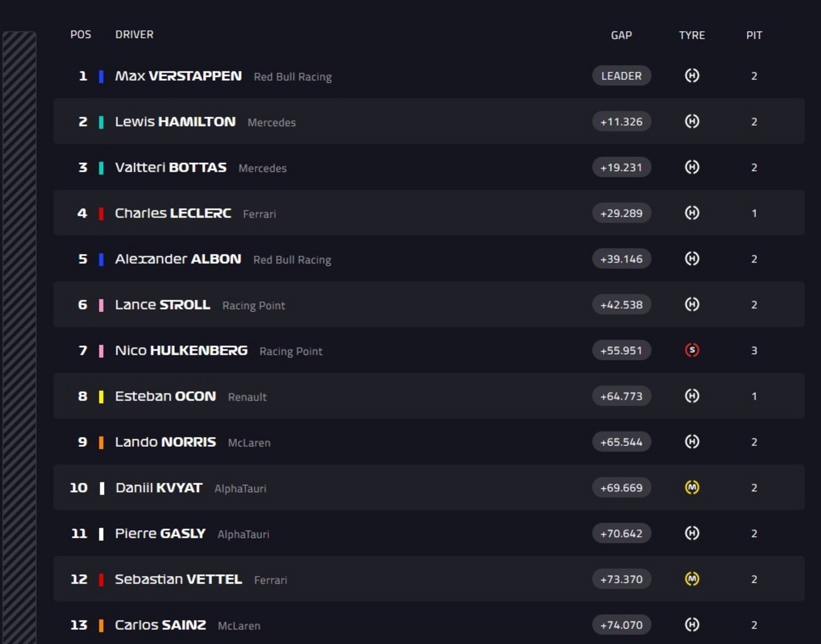Click Sainz's hard tyre icon
This screenshot has width=821, height=644.
pyautogui.click(x=692, y=625)
